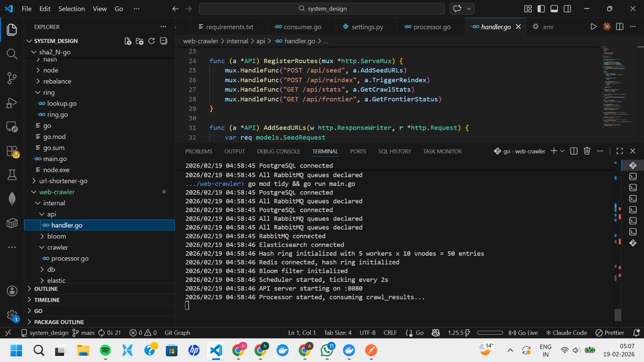Open the Extensions view with warning badge

[x=12, y=151]
